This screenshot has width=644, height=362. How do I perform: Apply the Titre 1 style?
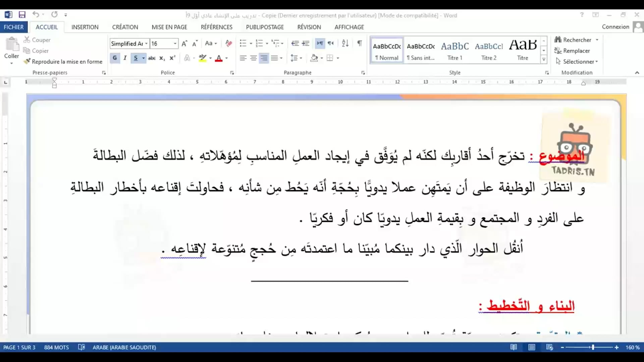pos(455,50)
